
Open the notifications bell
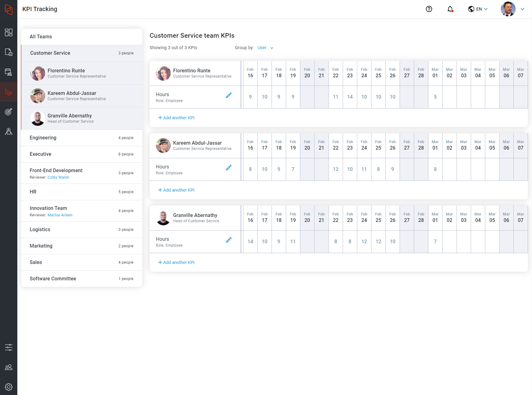[450, 9]
